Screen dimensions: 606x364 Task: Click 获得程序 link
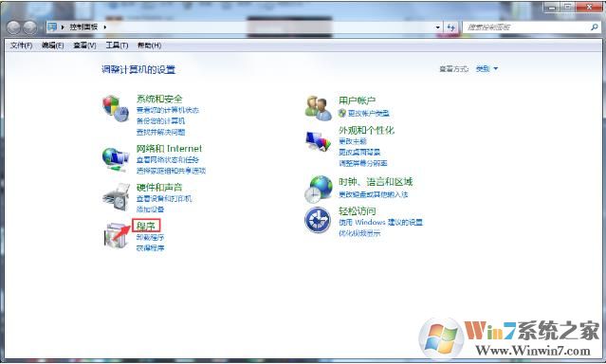[x=151, y=247]
